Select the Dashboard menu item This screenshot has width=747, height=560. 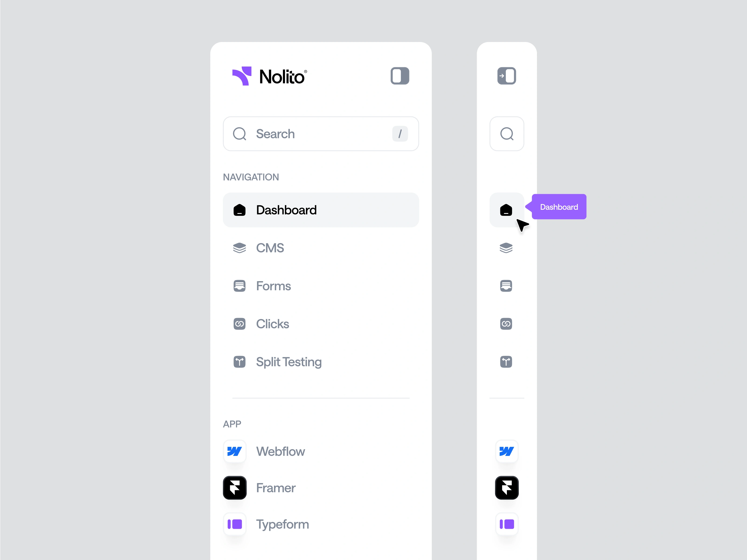(321, 210)
